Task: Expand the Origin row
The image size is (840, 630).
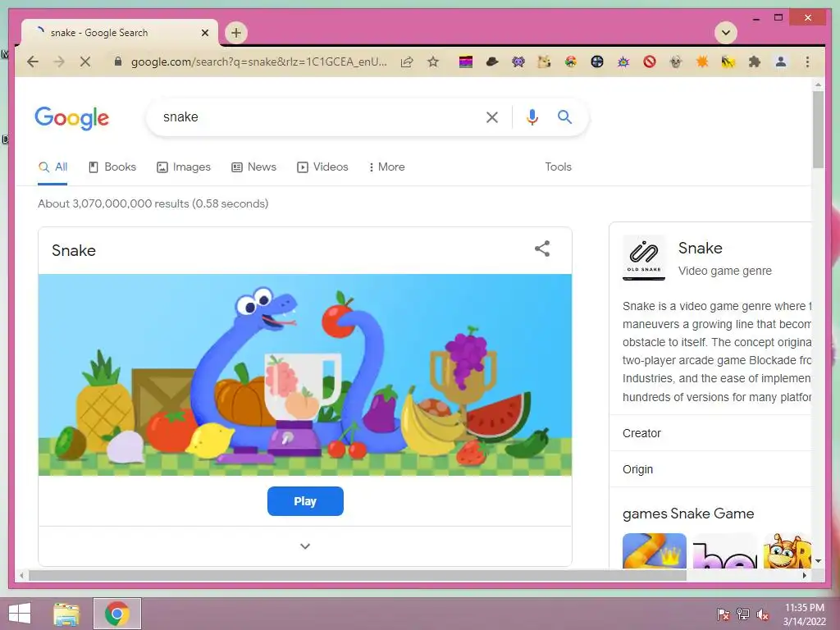Action: (x=710, y=469)
